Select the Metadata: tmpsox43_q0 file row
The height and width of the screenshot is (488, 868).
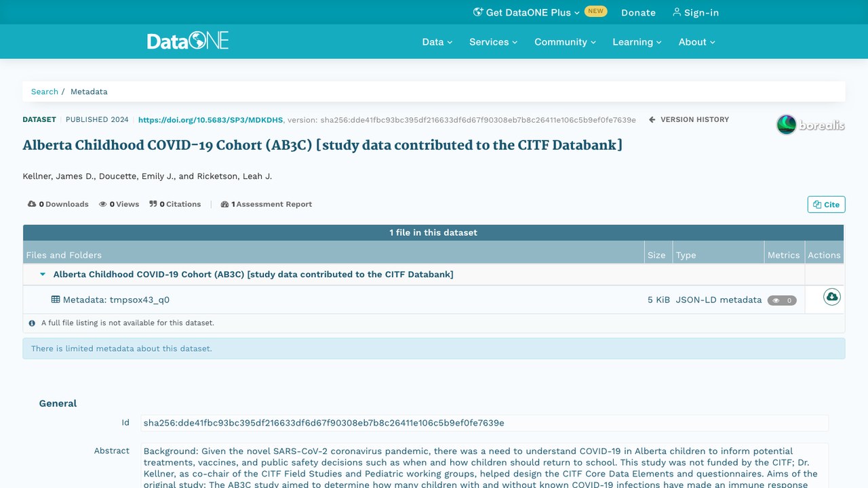point(434,300)
